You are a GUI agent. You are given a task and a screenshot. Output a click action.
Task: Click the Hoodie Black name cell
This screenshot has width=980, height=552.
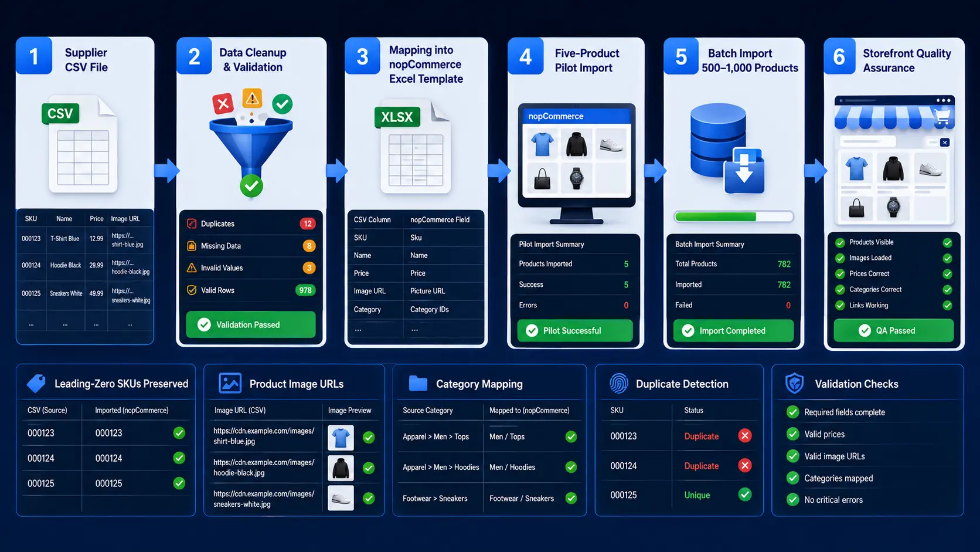[x=66, y=265]
